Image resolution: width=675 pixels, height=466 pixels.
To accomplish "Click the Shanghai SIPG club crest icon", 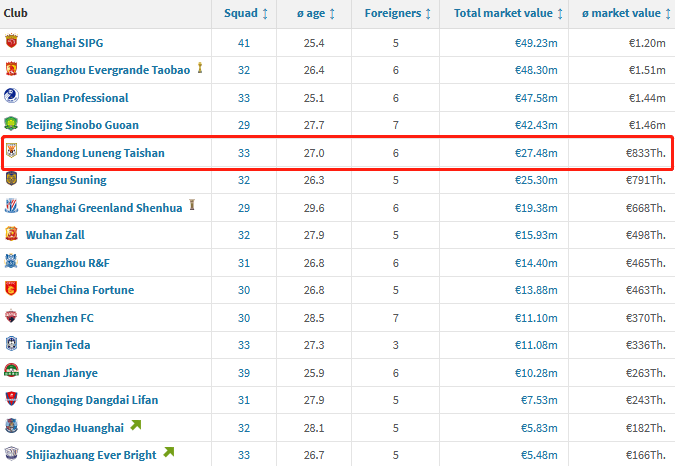I will (x=11, y=43).
